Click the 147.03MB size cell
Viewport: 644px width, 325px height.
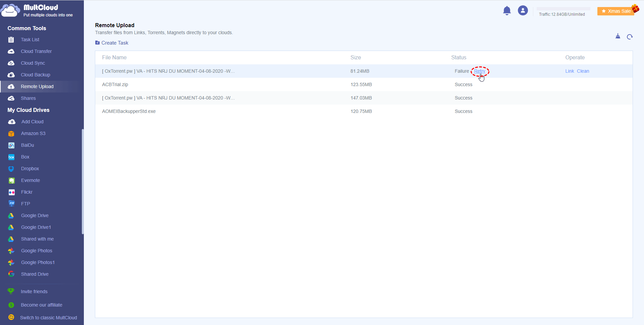click(x=361, y=98)
